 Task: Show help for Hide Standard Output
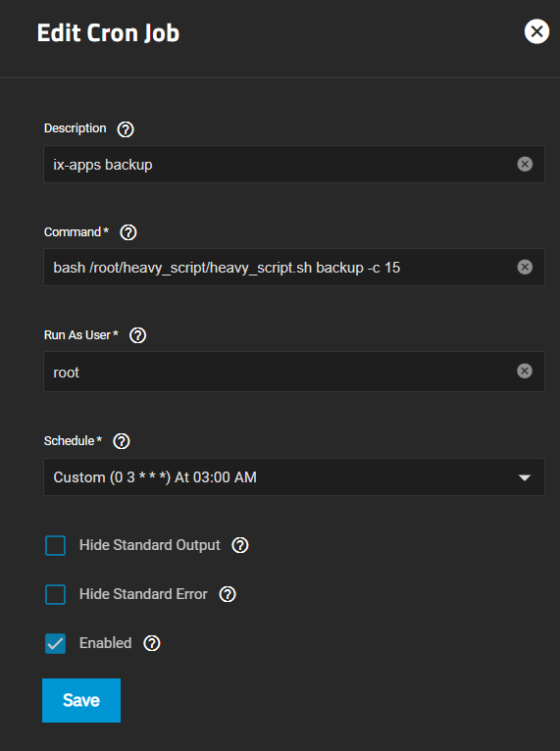(240, 545)
